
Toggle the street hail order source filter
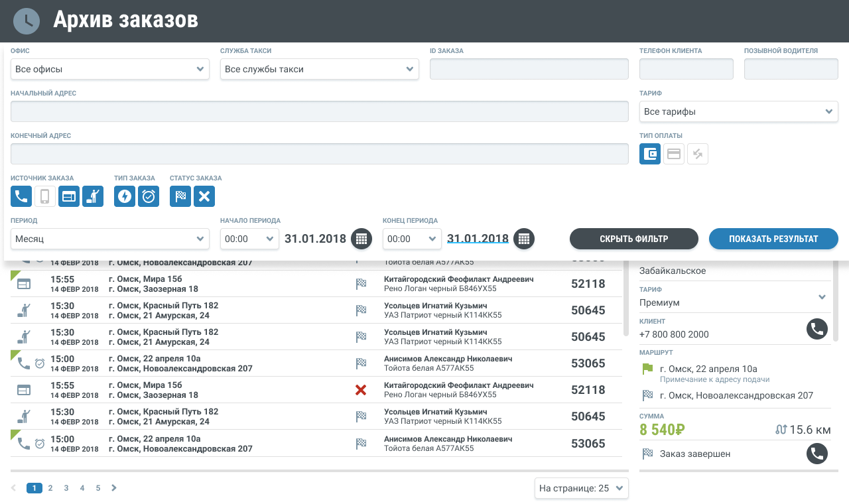[93, 196]
